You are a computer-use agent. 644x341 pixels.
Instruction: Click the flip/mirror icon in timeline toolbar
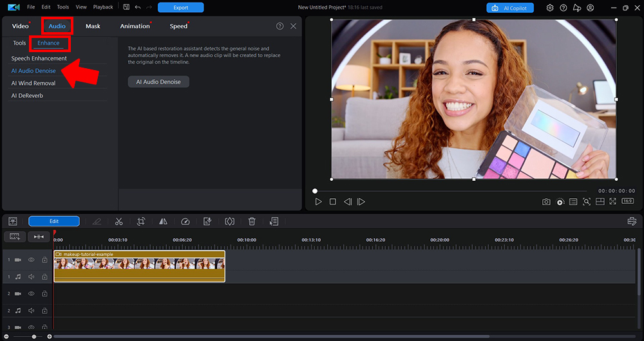point(163,221)
